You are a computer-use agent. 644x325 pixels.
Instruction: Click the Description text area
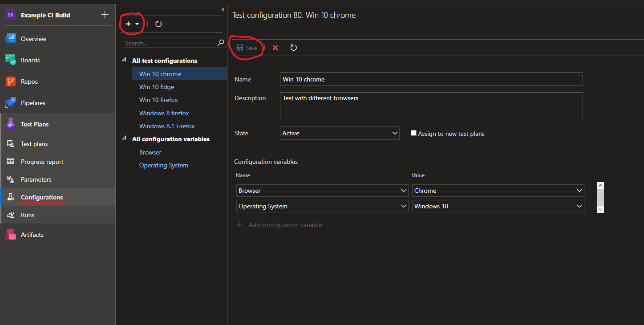431,106
